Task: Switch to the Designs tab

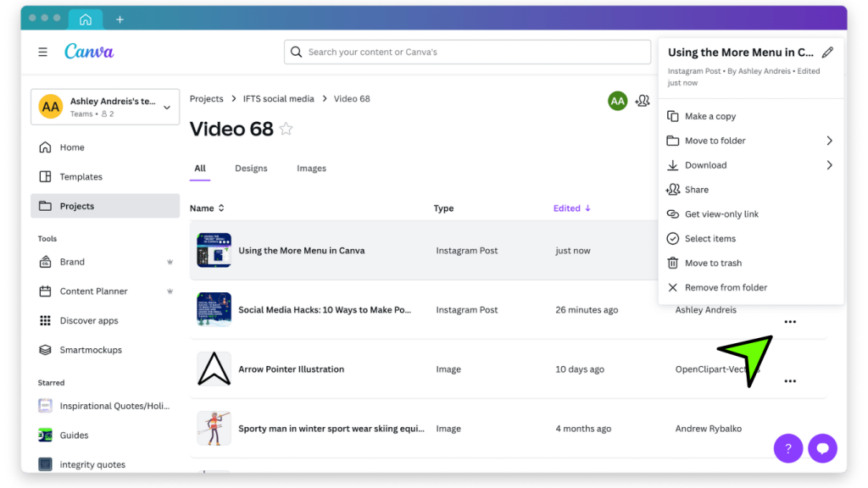Action: [x=251, y=169]
